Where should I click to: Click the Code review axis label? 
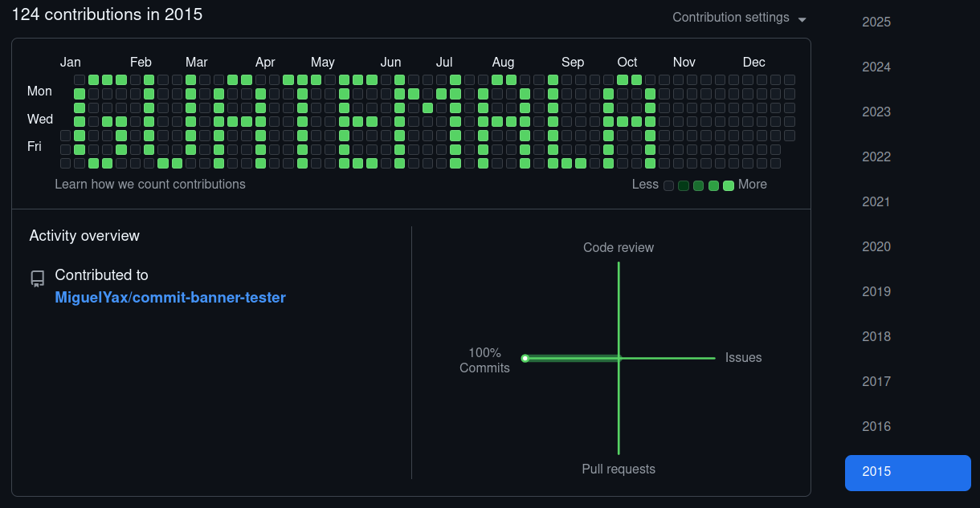click(x=619, y=248)
